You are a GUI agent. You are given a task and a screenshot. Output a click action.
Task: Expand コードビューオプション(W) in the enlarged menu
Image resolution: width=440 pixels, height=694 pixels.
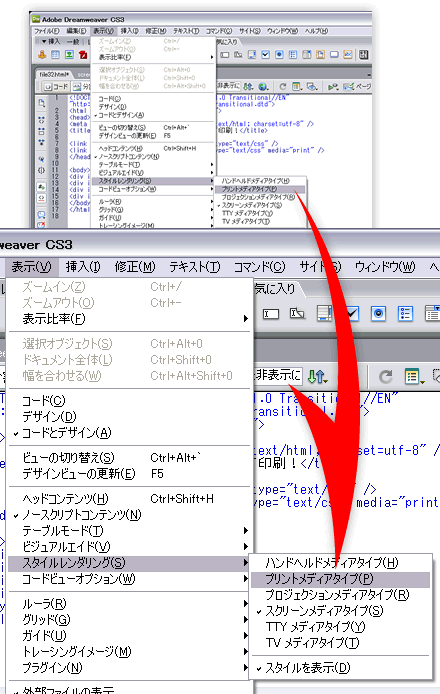click(x=130, y=579)
